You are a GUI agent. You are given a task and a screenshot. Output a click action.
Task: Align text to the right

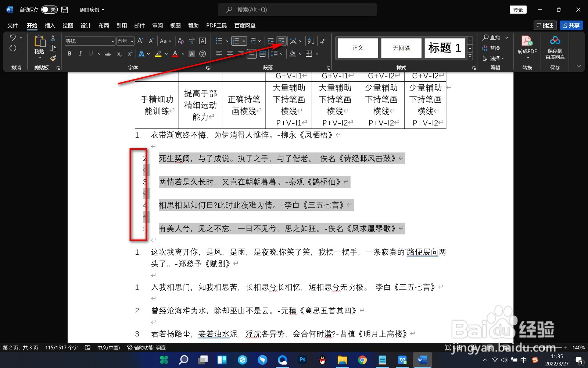click(241, 54)
